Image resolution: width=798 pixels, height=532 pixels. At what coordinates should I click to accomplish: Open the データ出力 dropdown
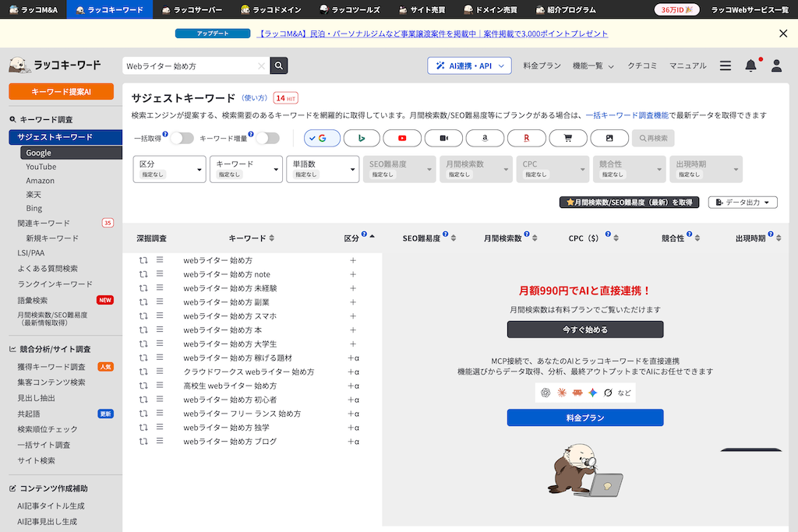[x=743, y=203]
